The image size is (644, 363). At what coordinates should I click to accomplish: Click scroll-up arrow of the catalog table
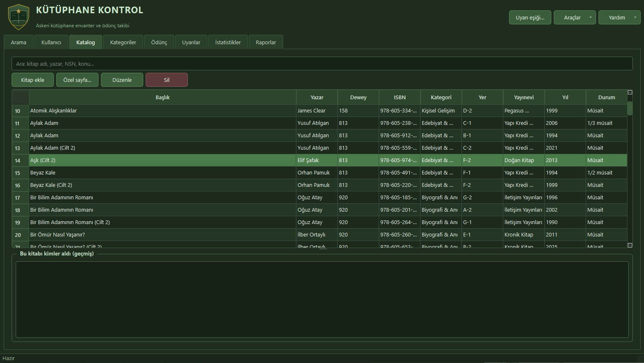pyautogui.click(x=630, y=92)
